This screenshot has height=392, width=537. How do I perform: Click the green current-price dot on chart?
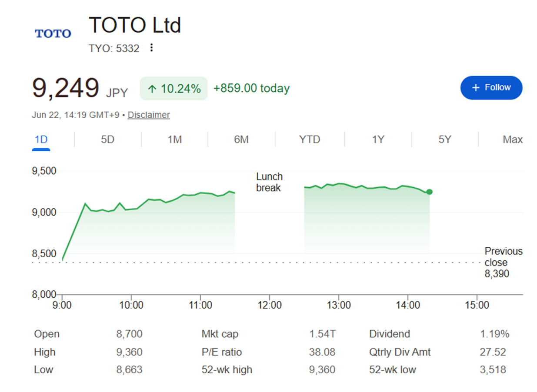[x=429, y=192]
